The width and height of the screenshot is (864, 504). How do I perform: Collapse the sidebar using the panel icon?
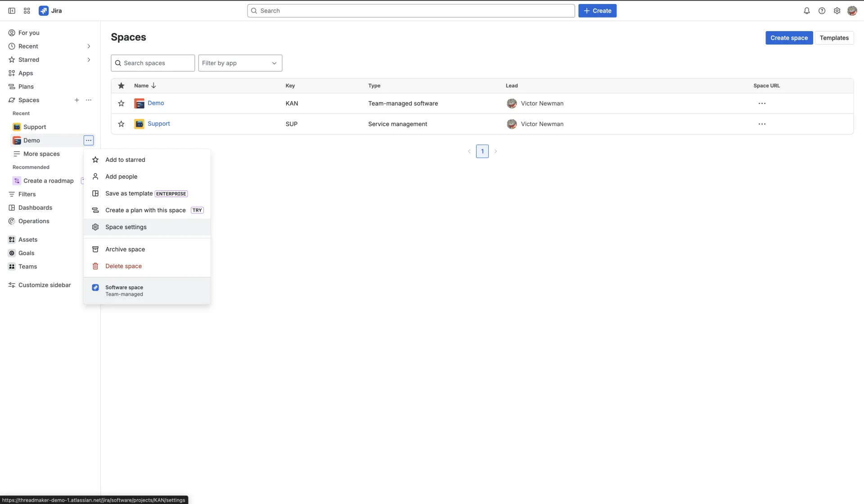tap(12, 11)
